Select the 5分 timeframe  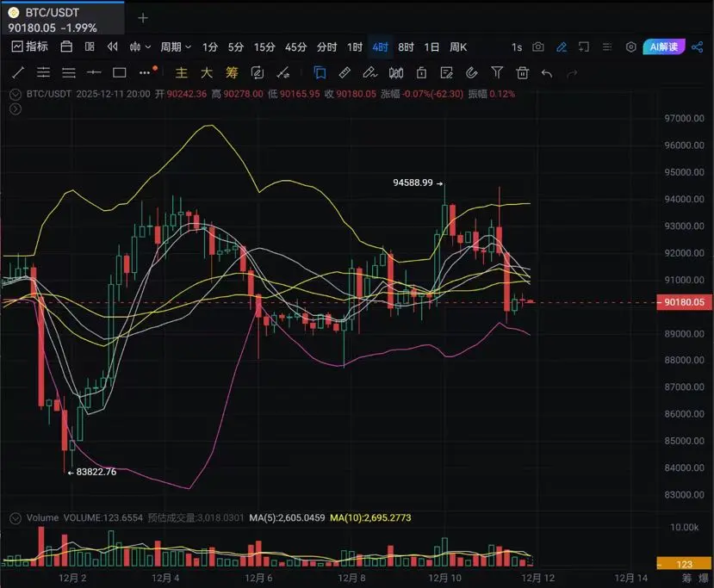[x=236, y=46]
